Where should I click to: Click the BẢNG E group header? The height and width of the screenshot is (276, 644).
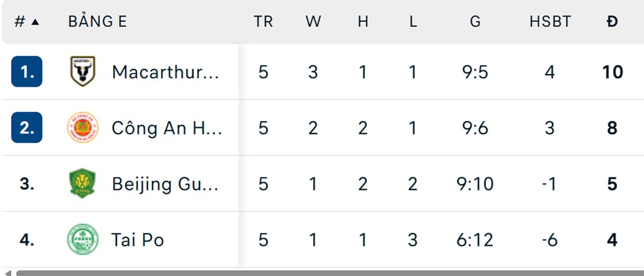(x=97, y=21)
